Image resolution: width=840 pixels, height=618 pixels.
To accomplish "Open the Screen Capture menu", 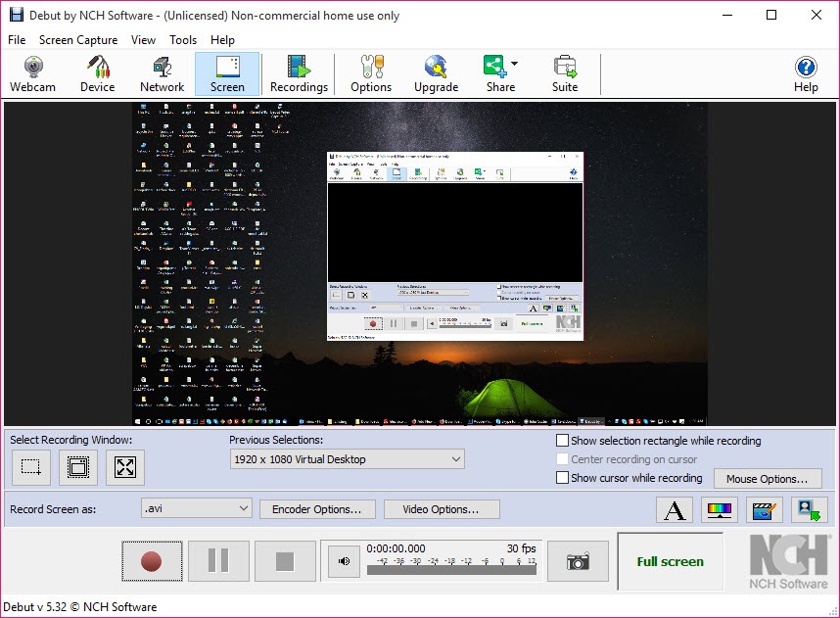I will (78, 39).
